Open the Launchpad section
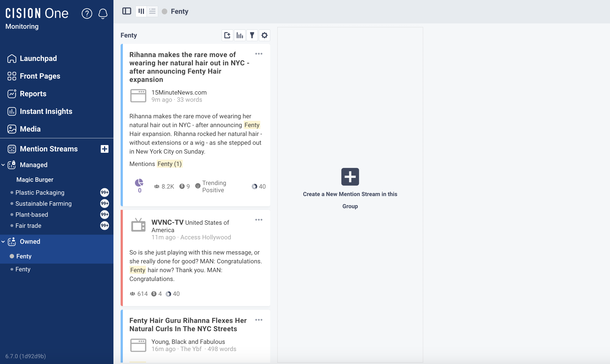The width and height of the screenshot is (610, 364). 38,58
